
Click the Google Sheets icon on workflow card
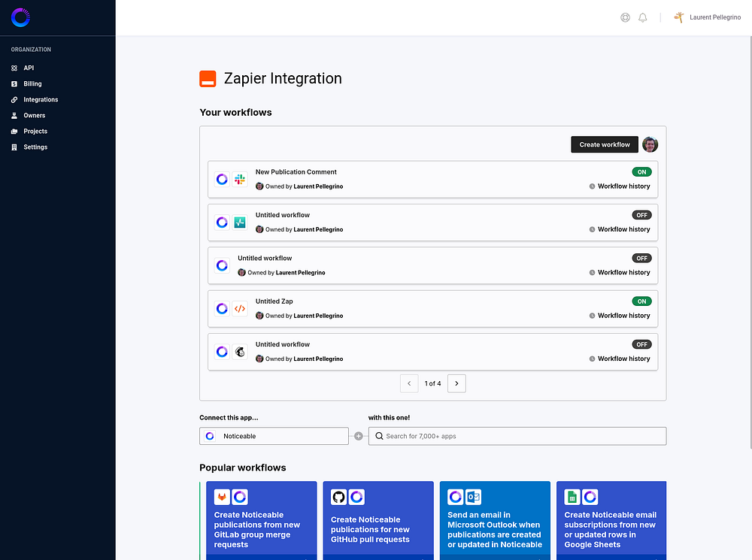(x=572, y=497)
